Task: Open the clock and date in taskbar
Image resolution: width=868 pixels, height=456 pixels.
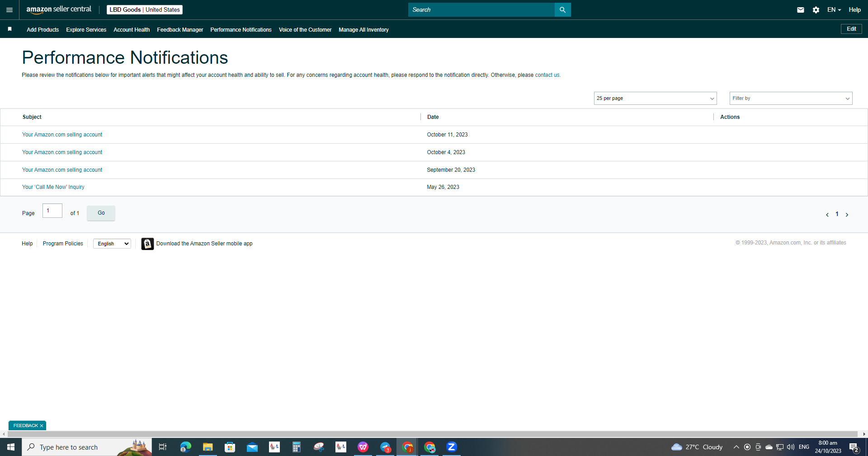Action: pos(828,447)
